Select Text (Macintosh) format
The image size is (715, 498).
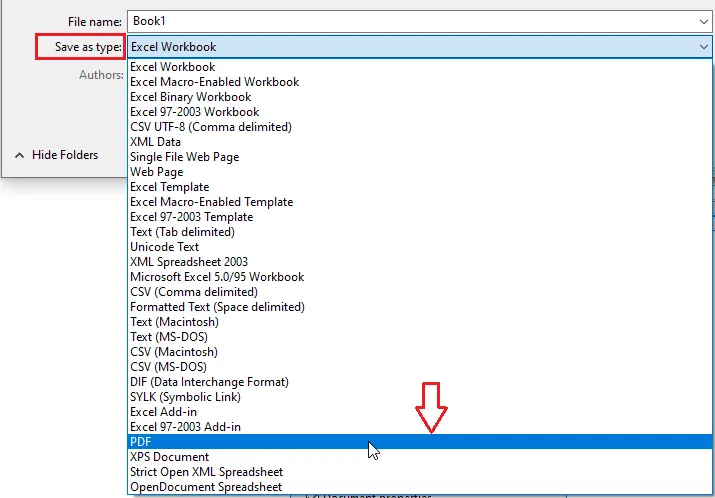coord(420,322)
